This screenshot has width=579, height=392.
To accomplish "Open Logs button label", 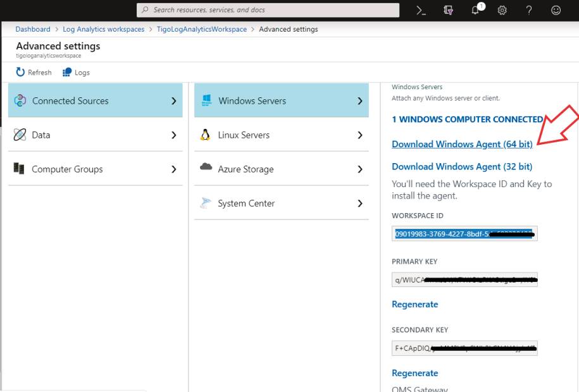I will [x=82, y=73].
